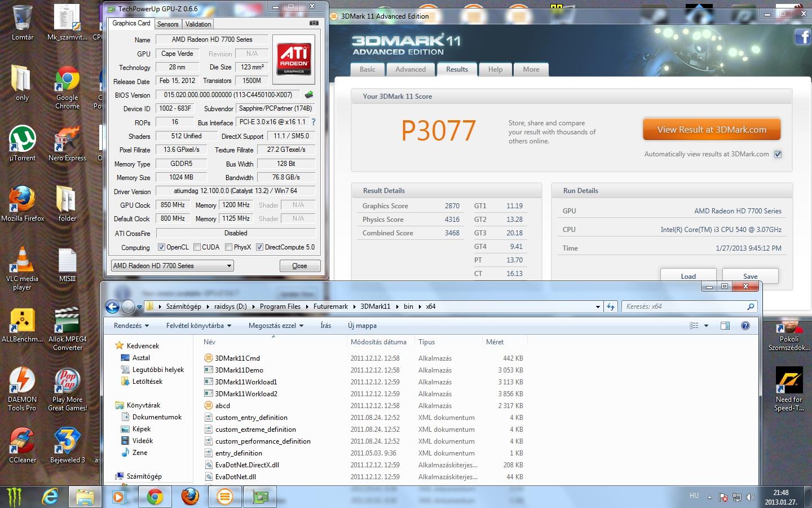Open Nero Express desktop shortcut
Image resolution: width=812 pixels, height=508 pixels.
click(x=67, y=144)
